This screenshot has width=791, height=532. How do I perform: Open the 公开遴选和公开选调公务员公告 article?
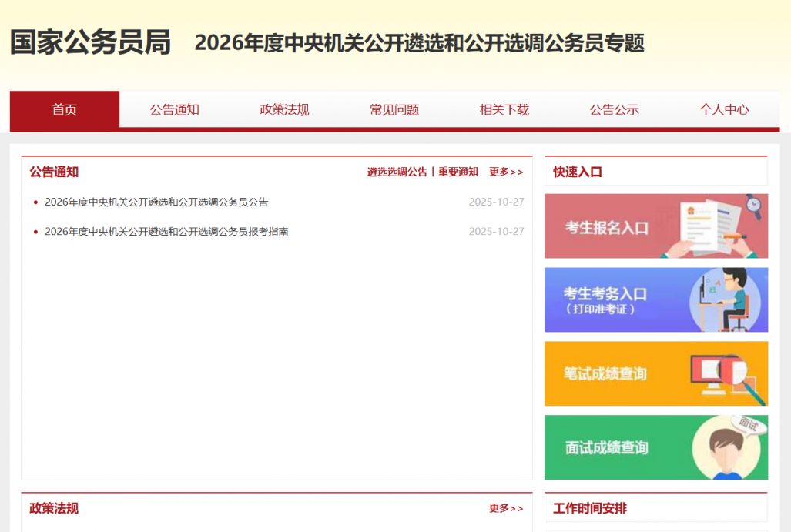pyautogui.click(x=156, y=202)
